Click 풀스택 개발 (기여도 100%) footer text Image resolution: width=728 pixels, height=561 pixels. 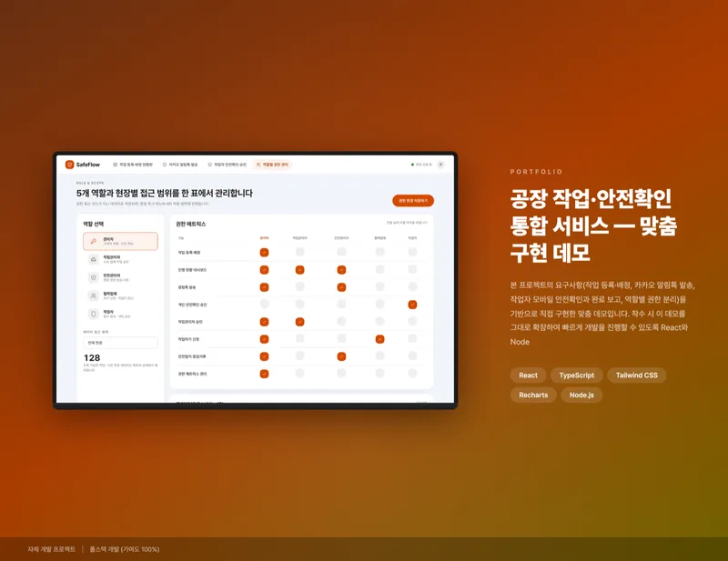coord(125,549)
